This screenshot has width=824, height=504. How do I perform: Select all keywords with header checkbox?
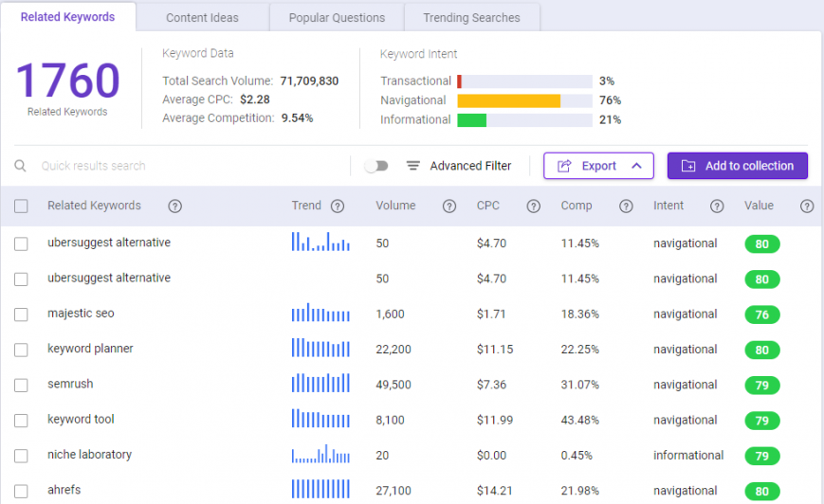click(x=21, y=207)
